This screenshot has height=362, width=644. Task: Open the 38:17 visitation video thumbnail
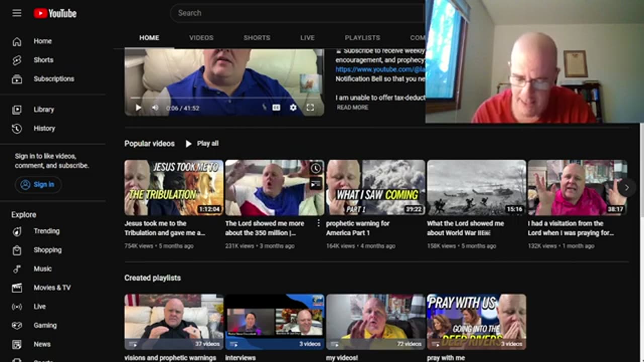(577, 188)
